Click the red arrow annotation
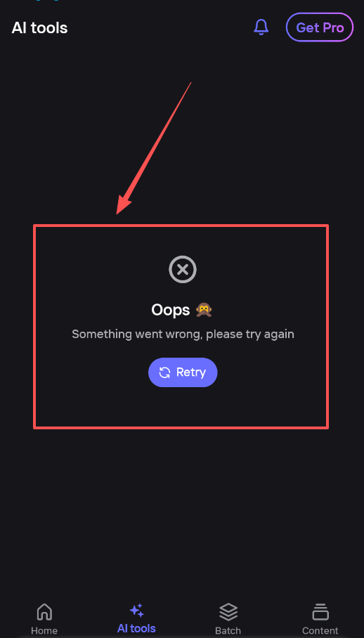This screenshot has height=638, width=364. [154, 148]
